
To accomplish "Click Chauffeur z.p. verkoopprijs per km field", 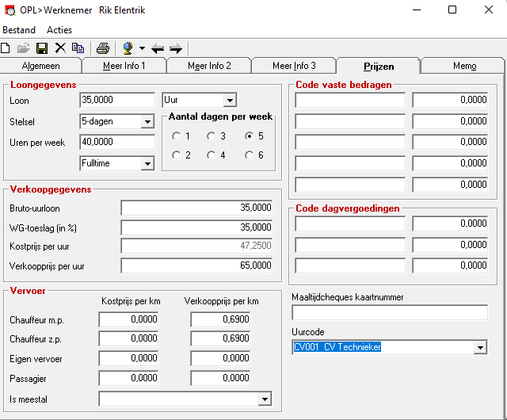I will pyautogui.click(x=220, y=339).
